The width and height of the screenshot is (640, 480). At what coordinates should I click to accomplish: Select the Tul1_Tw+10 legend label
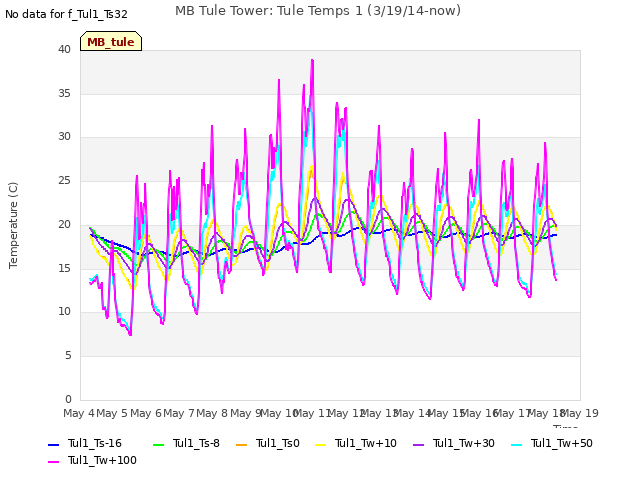click(366, 443)
